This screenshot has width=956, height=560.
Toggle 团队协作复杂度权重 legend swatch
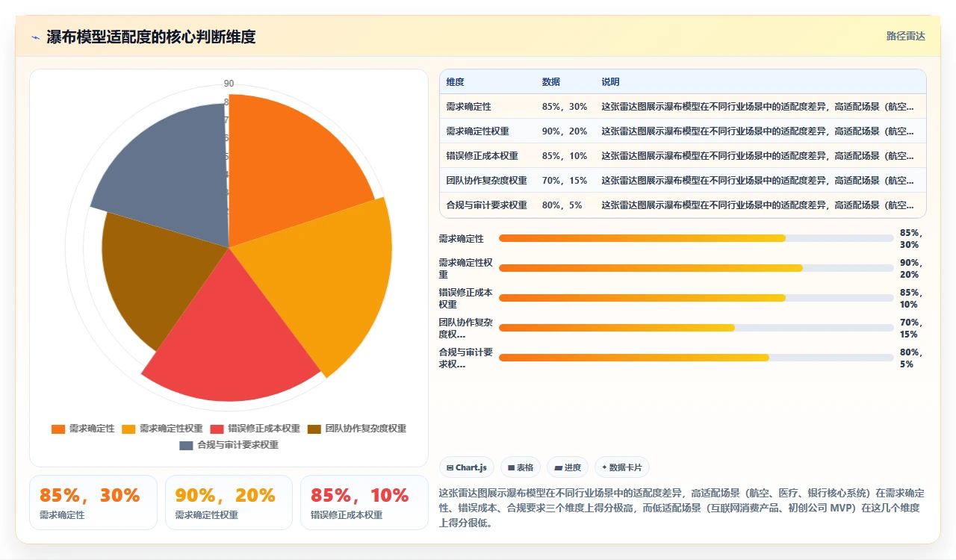[314, 429]
